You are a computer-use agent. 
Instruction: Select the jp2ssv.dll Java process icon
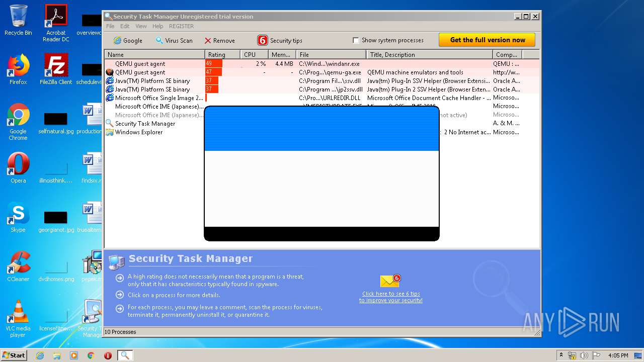click(x=110, y=89)
